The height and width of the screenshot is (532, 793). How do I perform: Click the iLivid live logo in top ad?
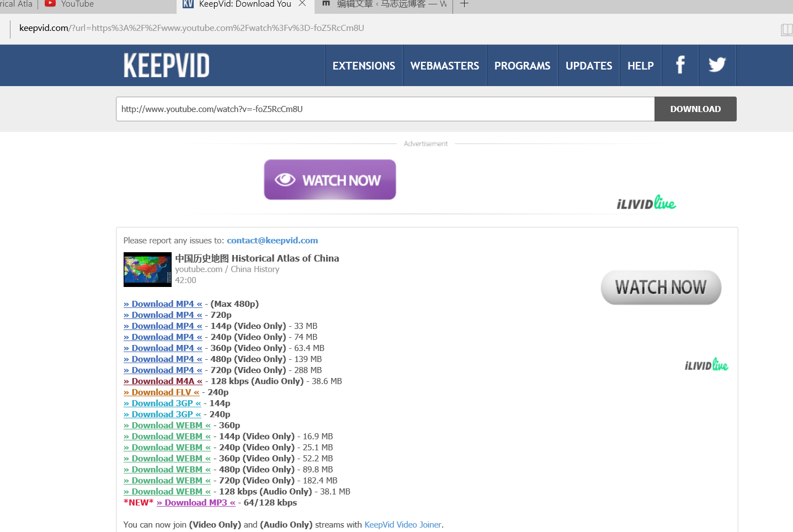coord(646,203)
